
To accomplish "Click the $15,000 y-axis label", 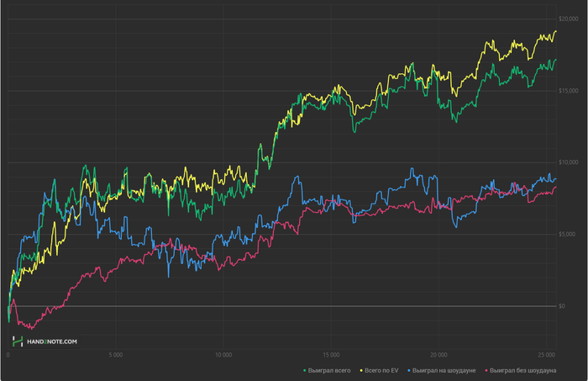I will [567, 90].
